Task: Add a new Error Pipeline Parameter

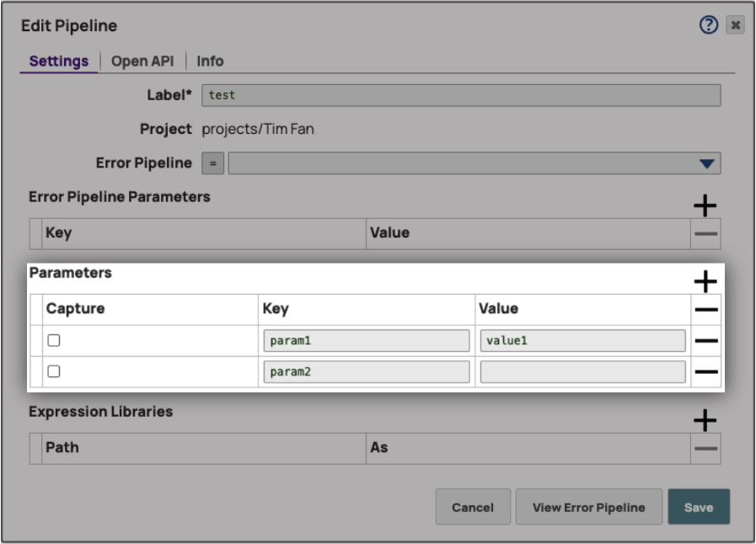Action: 705,205
